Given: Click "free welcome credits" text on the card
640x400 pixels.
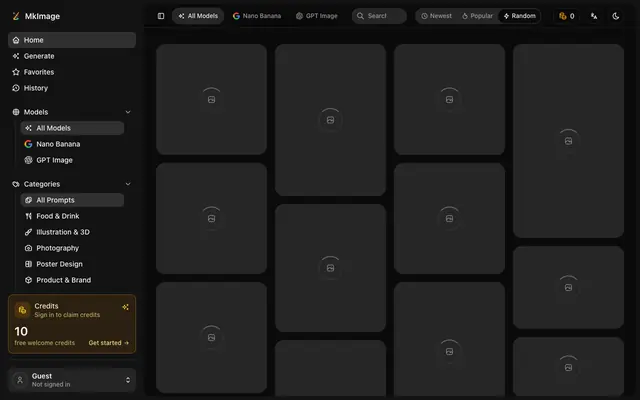Looking at the screenshot, I should [x=44, y=343].
